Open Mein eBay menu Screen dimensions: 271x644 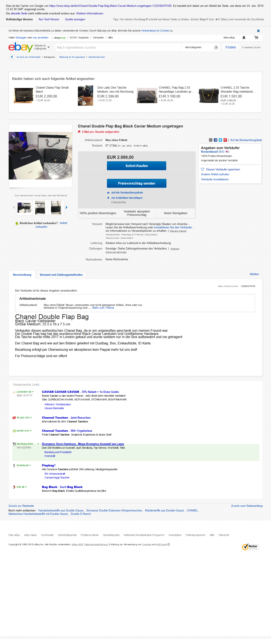229,38
